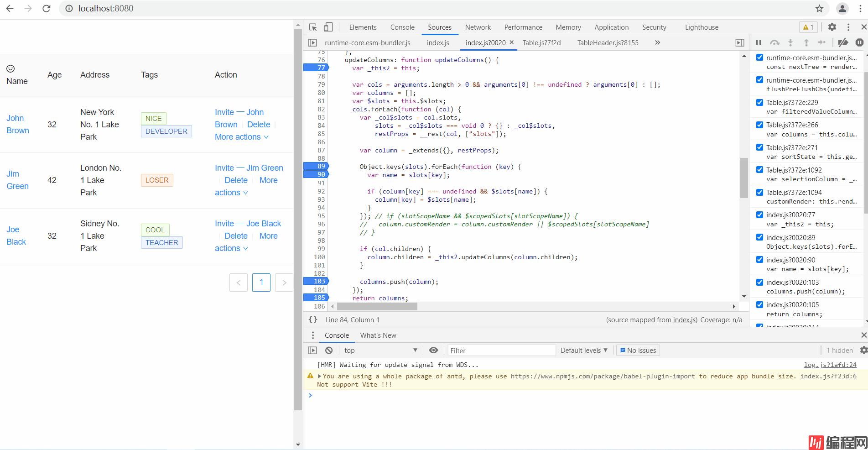Deactivate breakpoints with the toolbar icon

[x=843, y=42]
